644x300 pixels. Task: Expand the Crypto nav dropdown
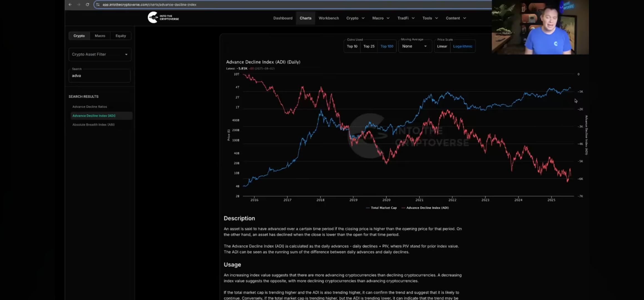(355, 18)
